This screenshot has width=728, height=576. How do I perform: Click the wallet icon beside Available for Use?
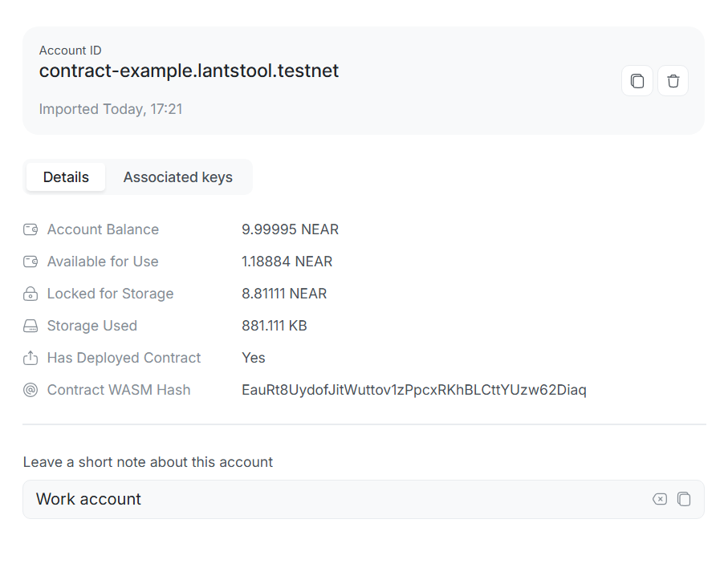(x=31, y=262)
